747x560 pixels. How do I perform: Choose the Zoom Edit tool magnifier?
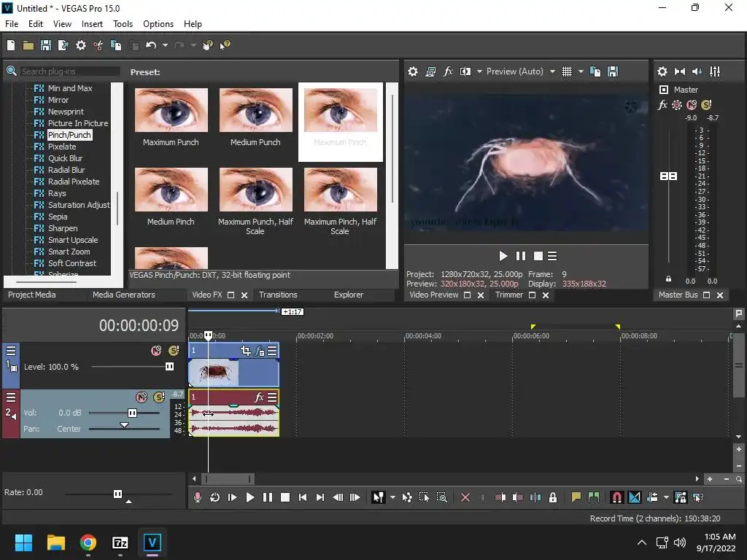(441, 497)
